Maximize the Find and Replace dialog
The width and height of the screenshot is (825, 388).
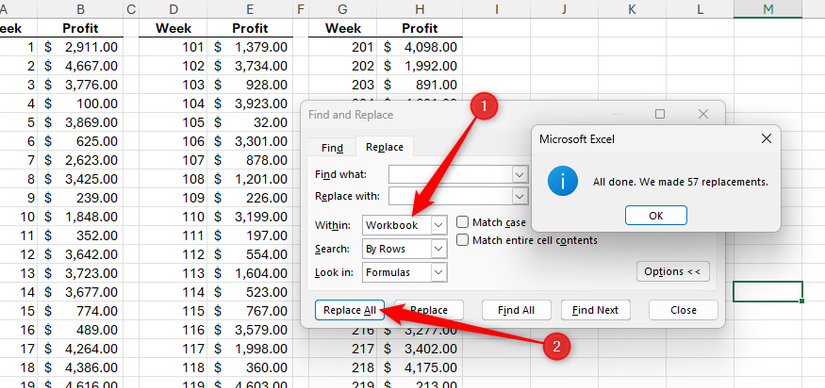point(659,114)
